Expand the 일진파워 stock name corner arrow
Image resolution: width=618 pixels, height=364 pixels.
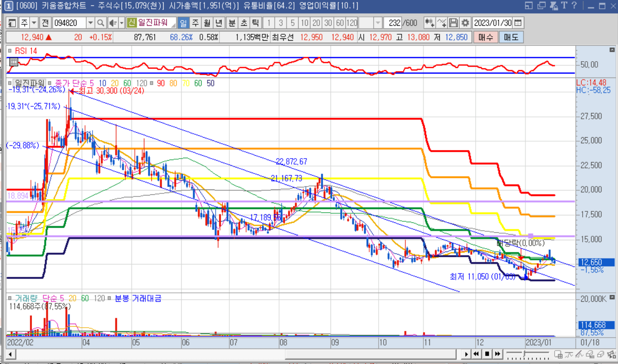point(174,26)
